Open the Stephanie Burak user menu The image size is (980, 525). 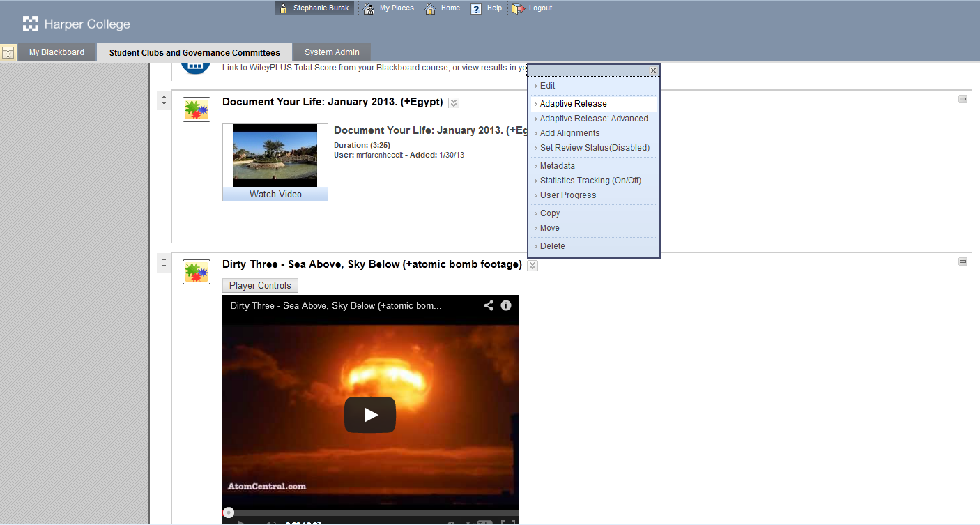pyautogui.click(x=315, y=8)
